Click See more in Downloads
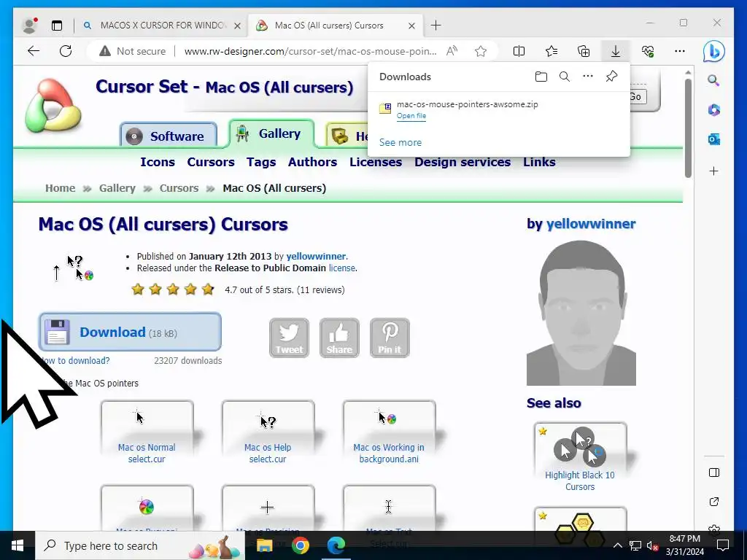 (x=400, y=142)
